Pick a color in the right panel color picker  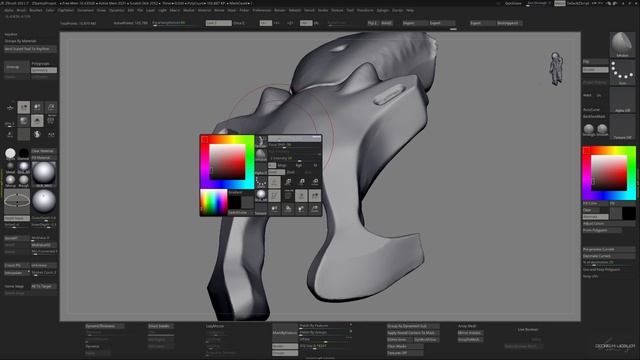click(609, 173)
